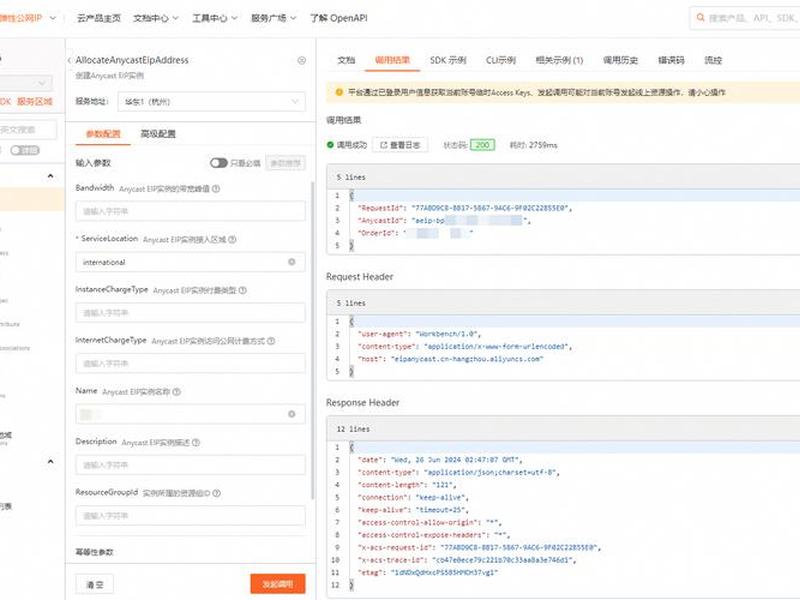Open the 了解 OpenAPI nav item

pyautogui.click(x=338, y=18)
